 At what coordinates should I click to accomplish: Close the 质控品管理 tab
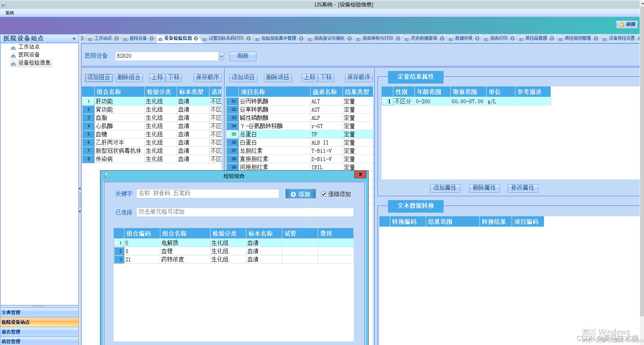552,38
